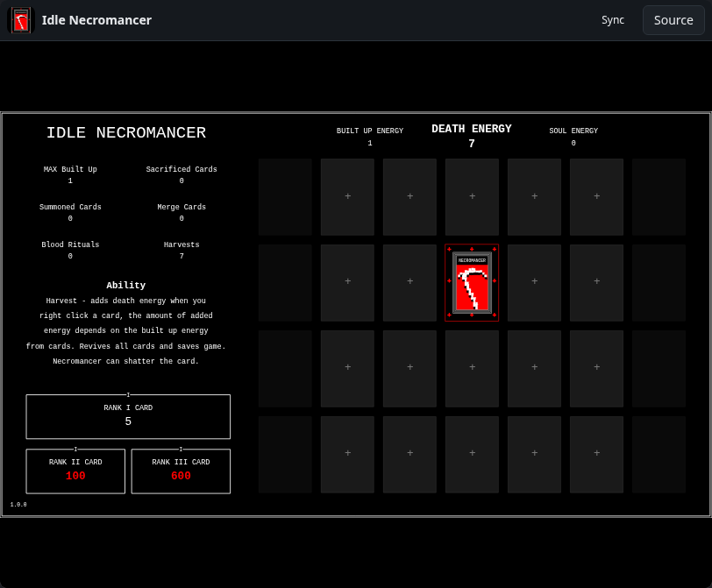Click the BUILT UP ENERGY label
This screenshot has height=588, width=712.
(370, 131)
